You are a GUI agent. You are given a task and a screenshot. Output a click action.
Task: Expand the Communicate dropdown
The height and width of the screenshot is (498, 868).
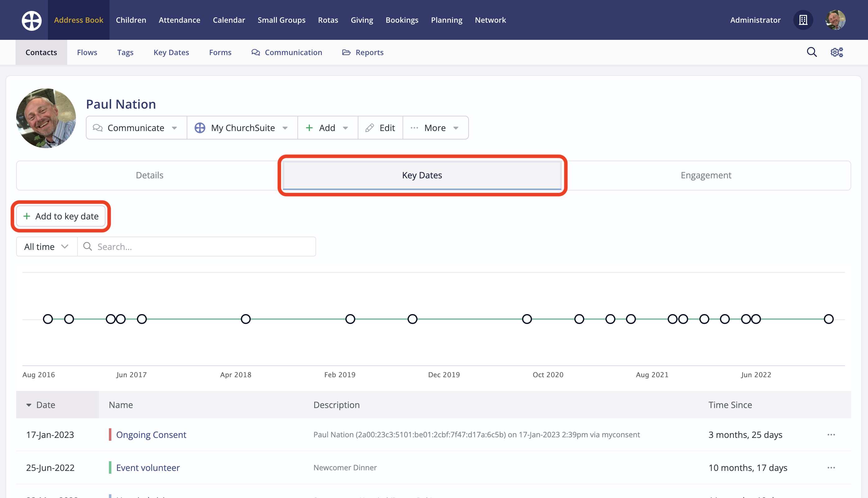coord(136,128)
